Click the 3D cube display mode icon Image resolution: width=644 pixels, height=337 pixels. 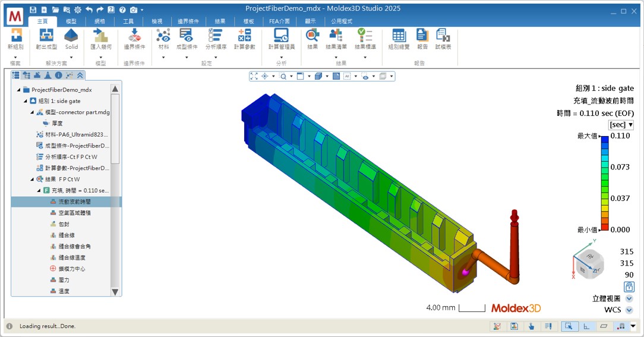click(318, 76)
